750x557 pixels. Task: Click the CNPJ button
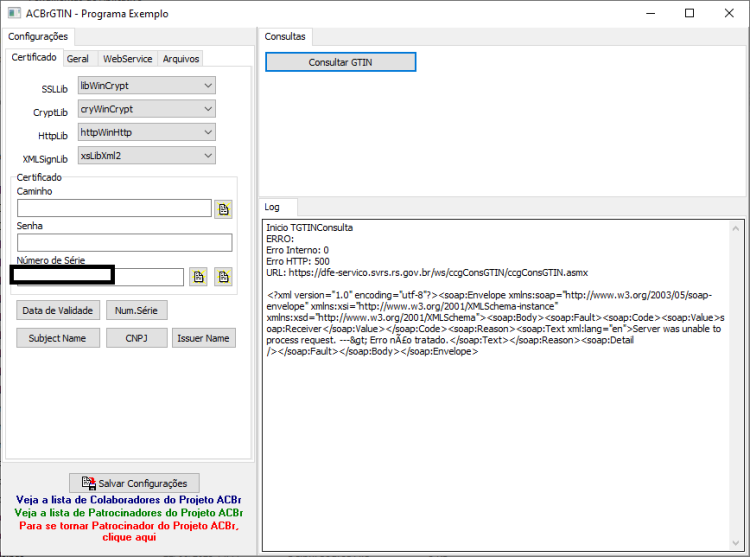click(136, 338)
